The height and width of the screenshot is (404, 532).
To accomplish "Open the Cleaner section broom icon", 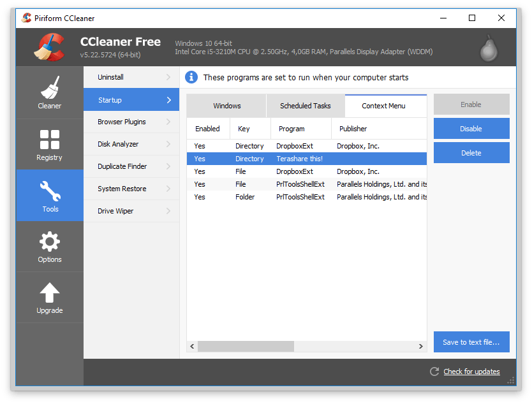I will pyautogui.click(x=50, y=87).
